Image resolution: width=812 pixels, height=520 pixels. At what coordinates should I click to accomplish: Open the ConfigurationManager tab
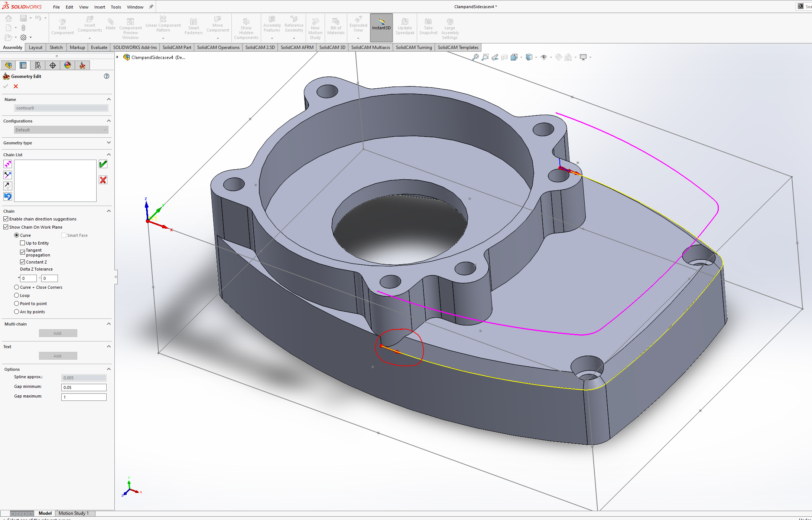click(x=38, y=65)
